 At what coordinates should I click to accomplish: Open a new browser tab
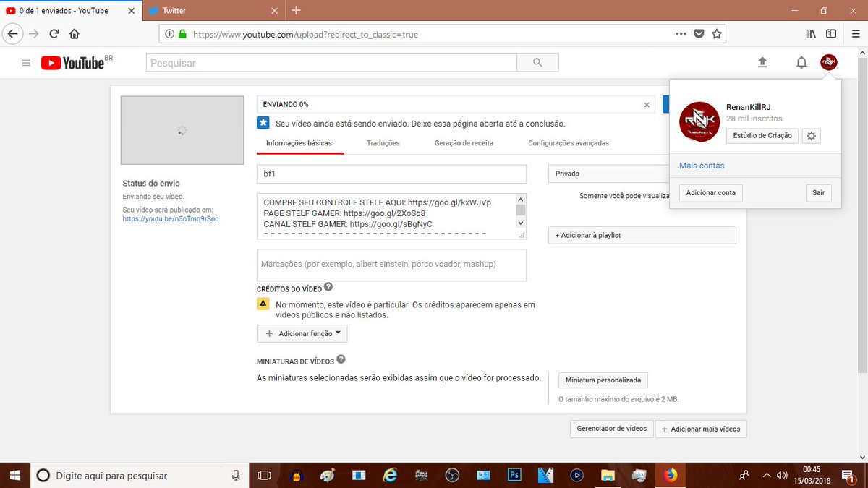point(296,10)
